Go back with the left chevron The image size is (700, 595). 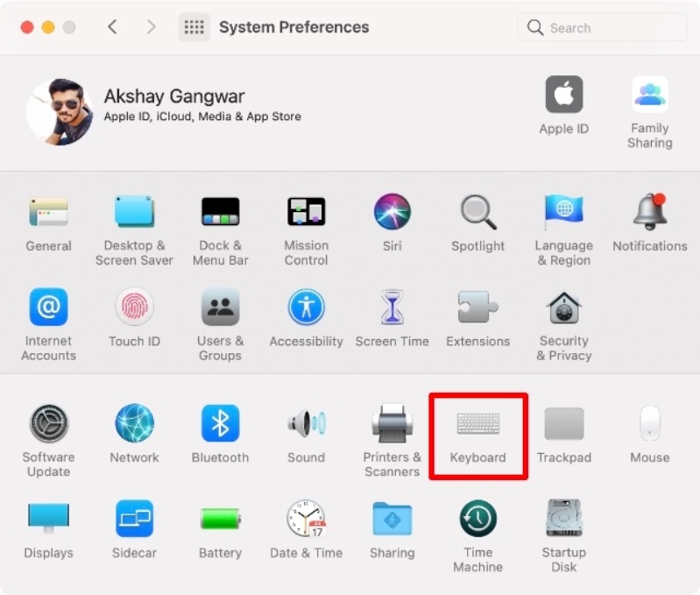tap(112, 27)
